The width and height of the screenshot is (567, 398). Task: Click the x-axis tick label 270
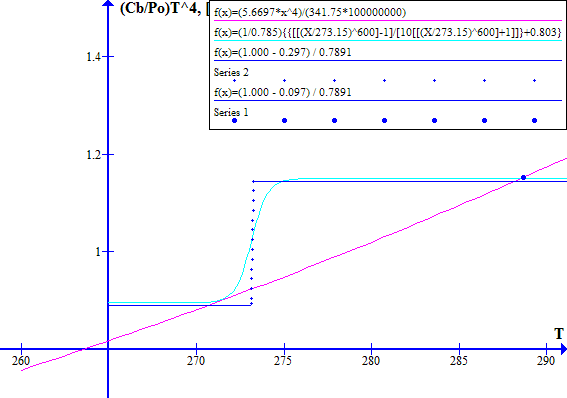(196, 361)
